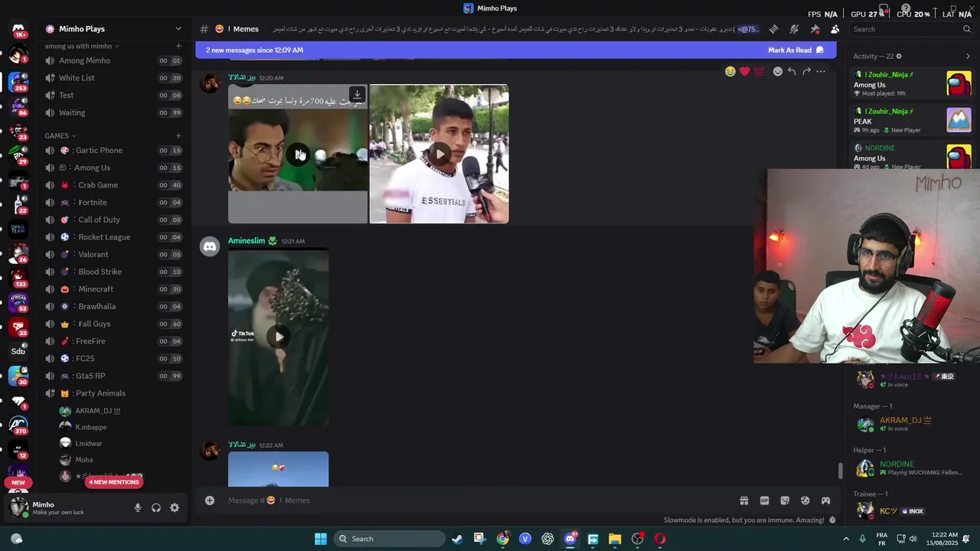Viewport: 980px width, 551px height.
Task: Click the reply arrow on hovered message
Action: click(x=792, y=71)
